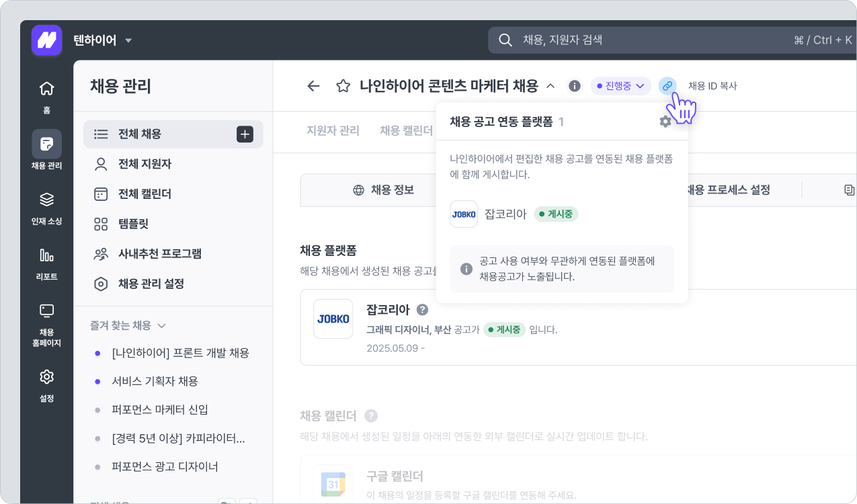Click the globe icon in 채용 정보
This screenshot has width=857, height=504.
(358, 190)
